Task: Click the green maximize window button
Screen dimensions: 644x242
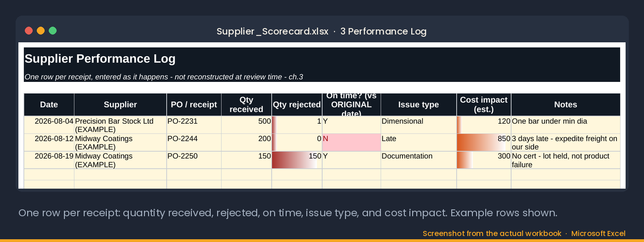Action: pyautogui.click(x=52, y=31)
